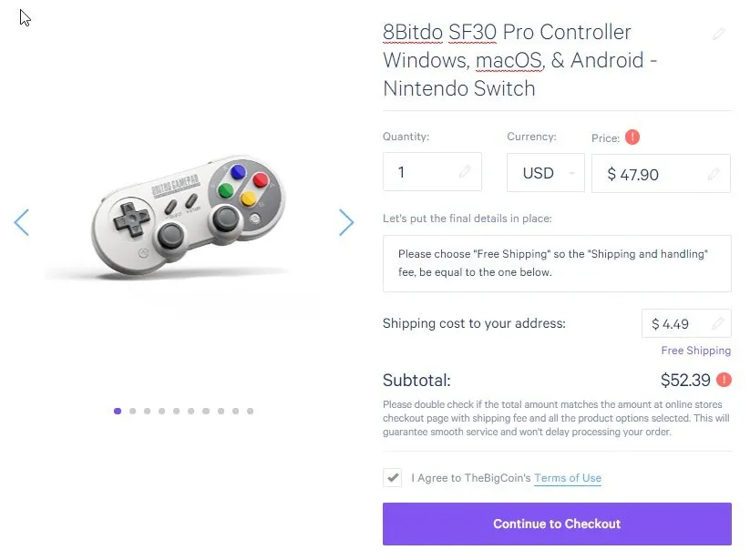This screenshot has width=750, height=560.
Task: Click the pencil icon beside the product title
Action: [x=719, y=34]
